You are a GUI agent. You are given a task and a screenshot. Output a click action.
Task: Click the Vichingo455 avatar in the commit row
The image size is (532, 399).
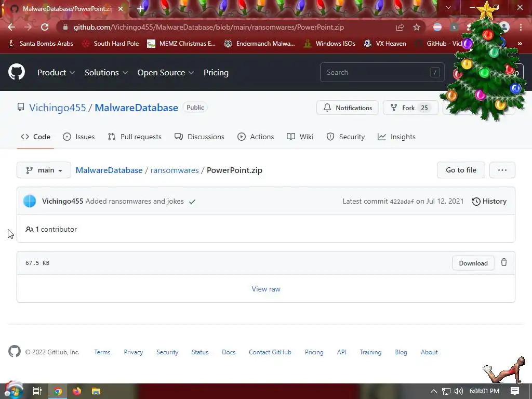coord(30,201)
